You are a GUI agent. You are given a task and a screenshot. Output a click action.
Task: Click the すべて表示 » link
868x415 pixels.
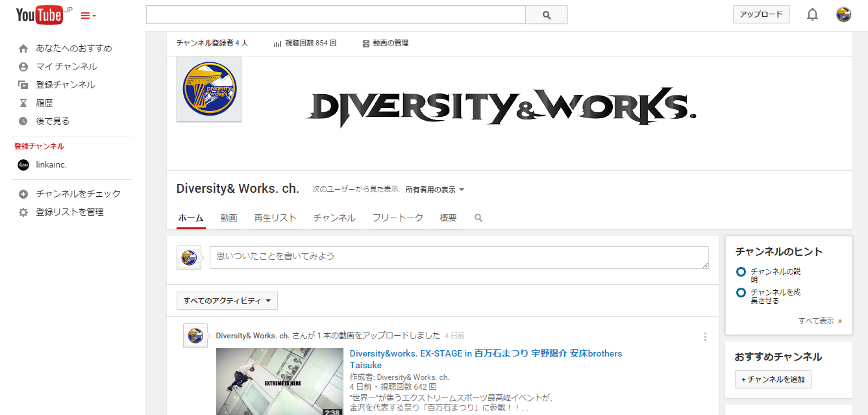pyautogui.click(x=820, y=321)
